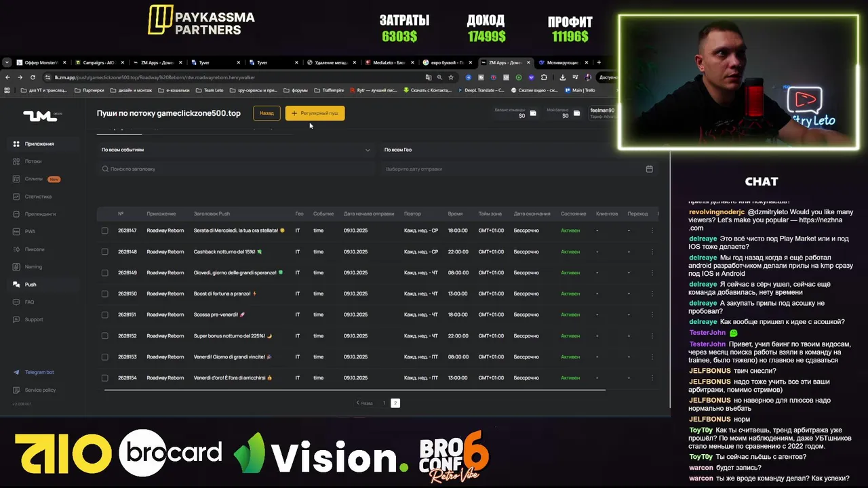Viewport: 868px width, 488px height.
Task: Tick the checkbox for push 2628152
Action: click(104, 335)
